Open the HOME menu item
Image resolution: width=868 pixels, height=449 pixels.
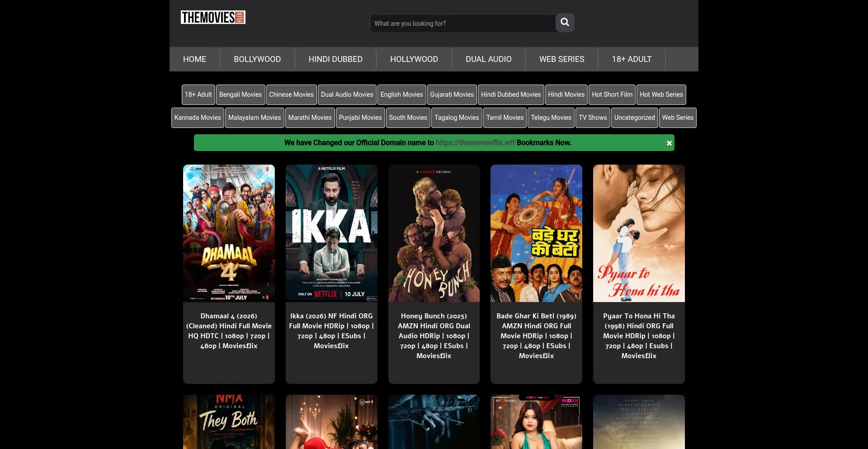coord(194,59)
